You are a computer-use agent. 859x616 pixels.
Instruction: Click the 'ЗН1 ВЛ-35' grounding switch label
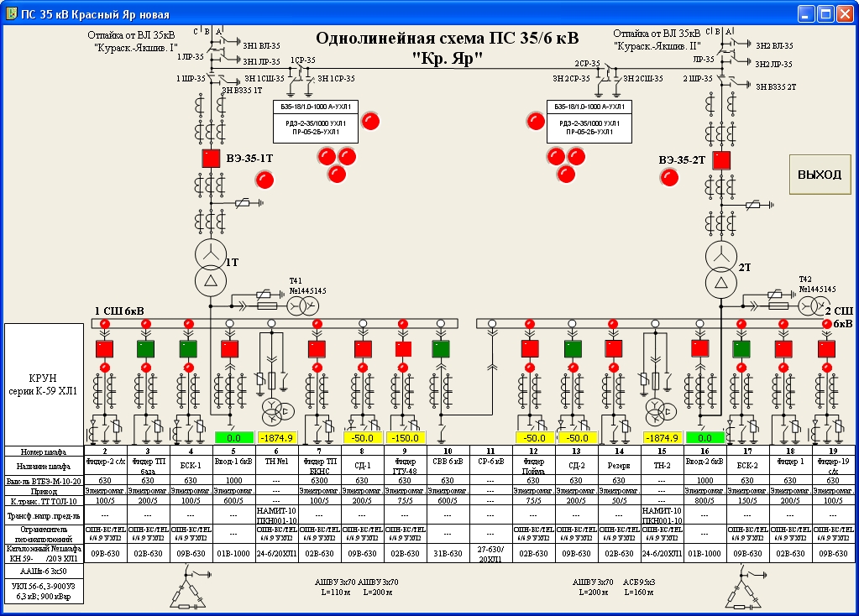pyautogui.click(x=261, y=46)
